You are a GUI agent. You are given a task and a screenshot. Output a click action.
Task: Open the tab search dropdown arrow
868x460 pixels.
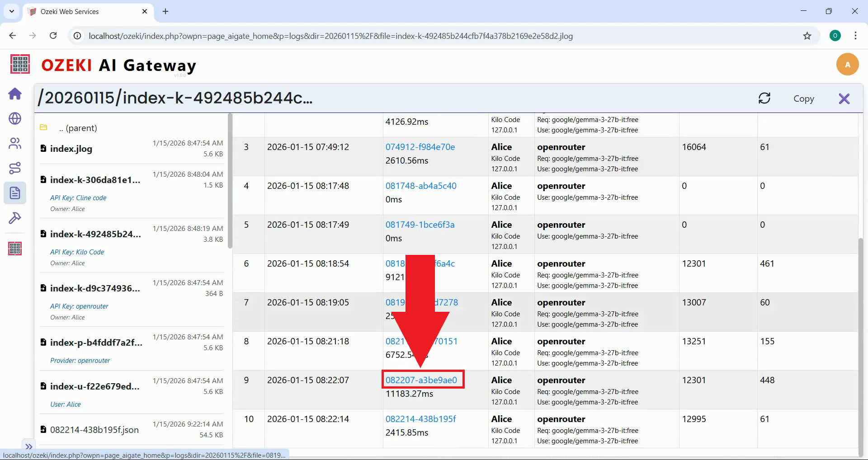12,11
